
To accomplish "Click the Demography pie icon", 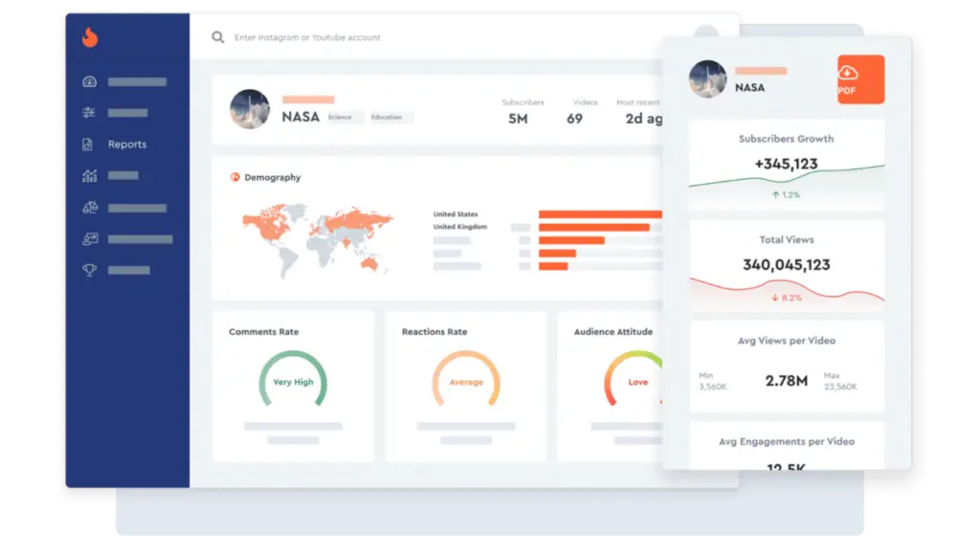I will coord(235,177).
